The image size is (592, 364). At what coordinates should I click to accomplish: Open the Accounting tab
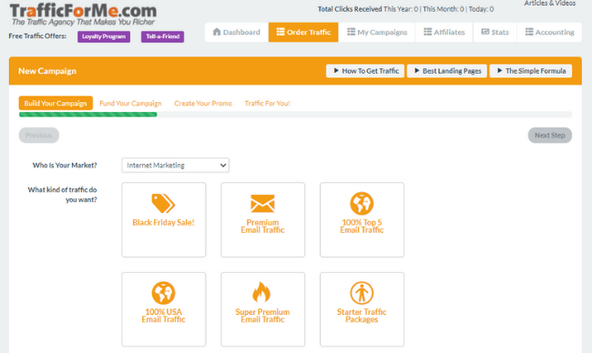[549, 32]
